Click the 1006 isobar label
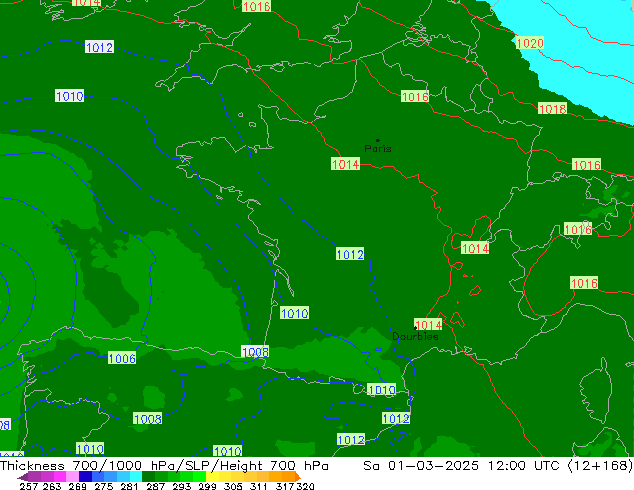This screenshot has width=634, height=490. tap(122, 358)
